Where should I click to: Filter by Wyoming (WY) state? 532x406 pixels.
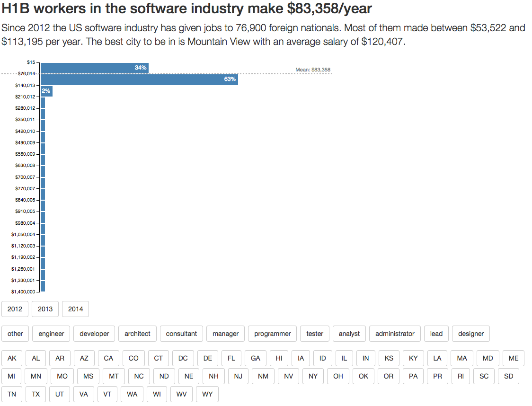(x=207, y=394)
